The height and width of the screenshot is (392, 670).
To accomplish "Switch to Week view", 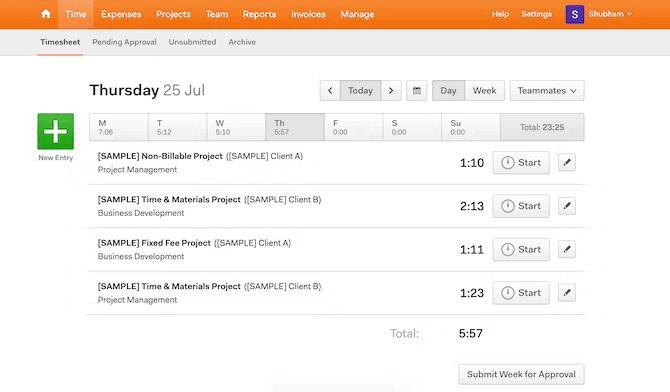I will coord(484,91).
